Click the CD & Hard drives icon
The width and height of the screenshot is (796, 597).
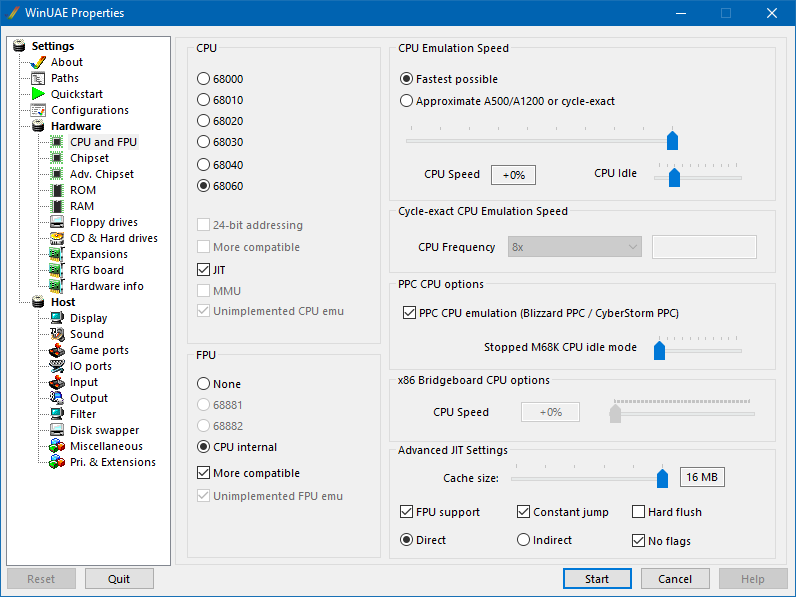pos(57,238)
